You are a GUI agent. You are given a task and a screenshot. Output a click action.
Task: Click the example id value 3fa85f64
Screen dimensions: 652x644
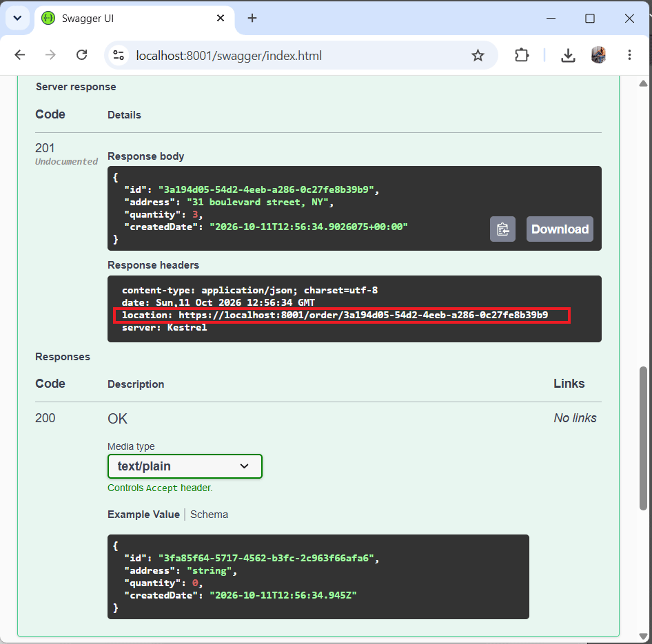(x=266, y=558)
